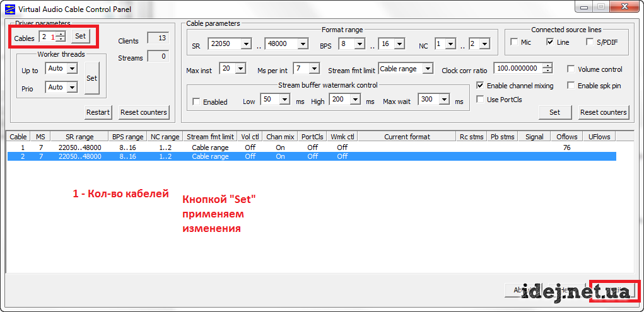The image size is (644, 312).
Task: Check the Use PortCls checkbox
Action: click(x=480, y=100)
